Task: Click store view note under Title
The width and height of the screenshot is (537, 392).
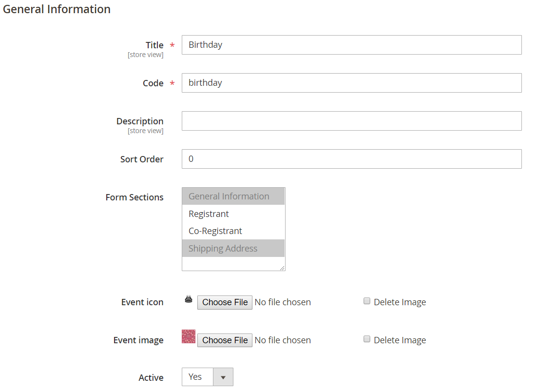Action: 146,55
